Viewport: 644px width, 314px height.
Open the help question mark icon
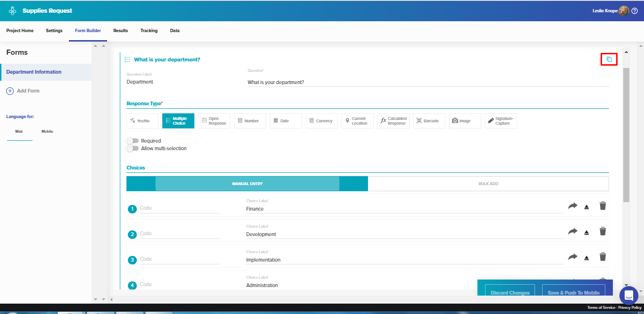(x=635, y=11)
